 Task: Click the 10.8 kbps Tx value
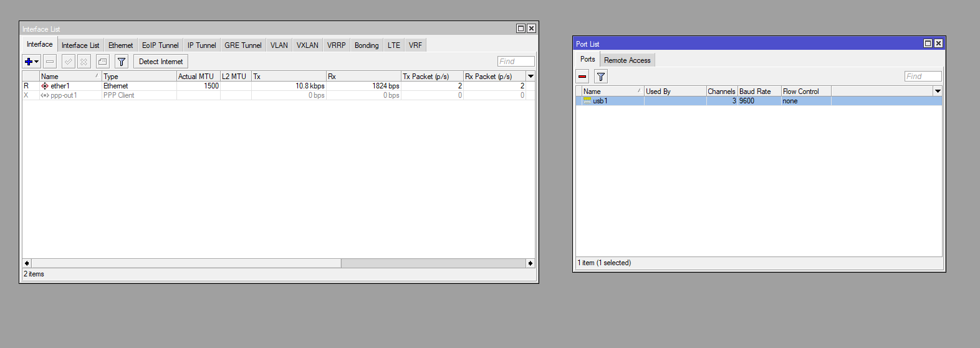click(310, 86)
